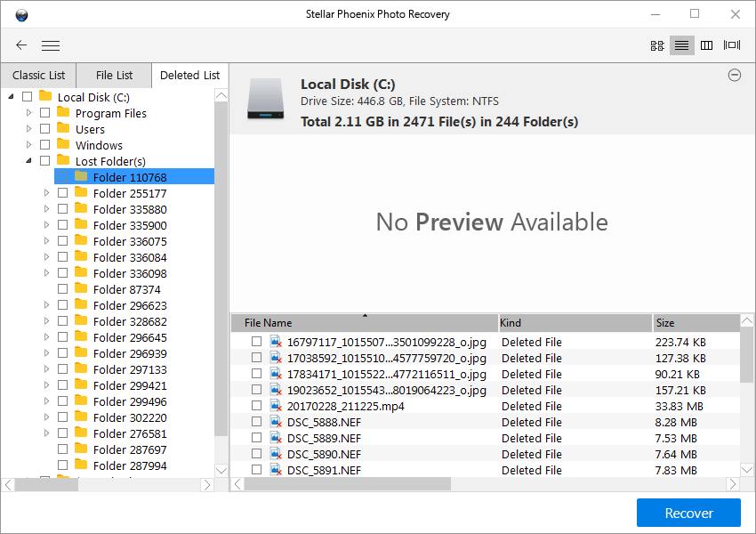
Task: Click folder icon for Lost Folder(s)
Action: [63, 160]
